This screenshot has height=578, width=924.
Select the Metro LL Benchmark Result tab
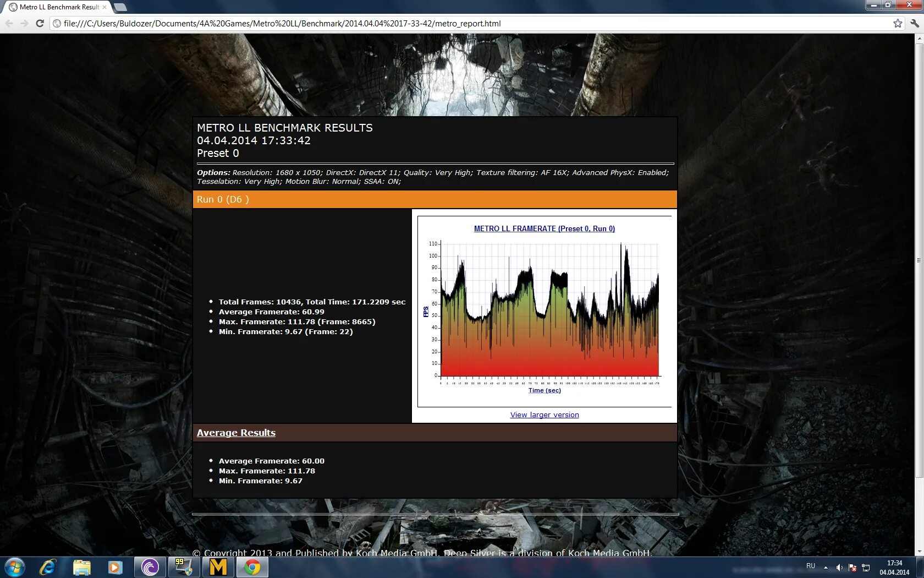[x=58, y=7]
